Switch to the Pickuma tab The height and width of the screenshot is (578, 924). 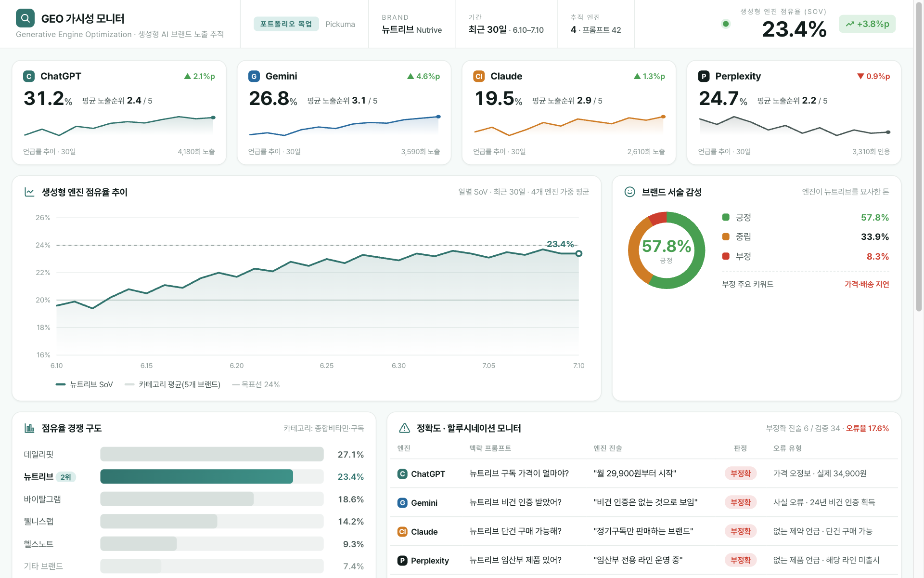click(x=340, y=24)
